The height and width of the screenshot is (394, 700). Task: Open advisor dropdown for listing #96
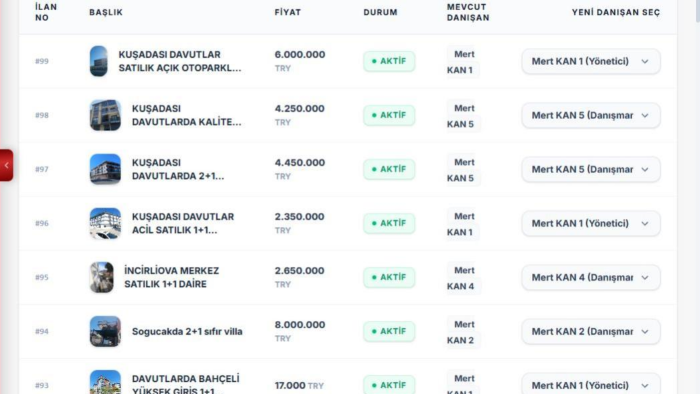[x=591, y=223]
